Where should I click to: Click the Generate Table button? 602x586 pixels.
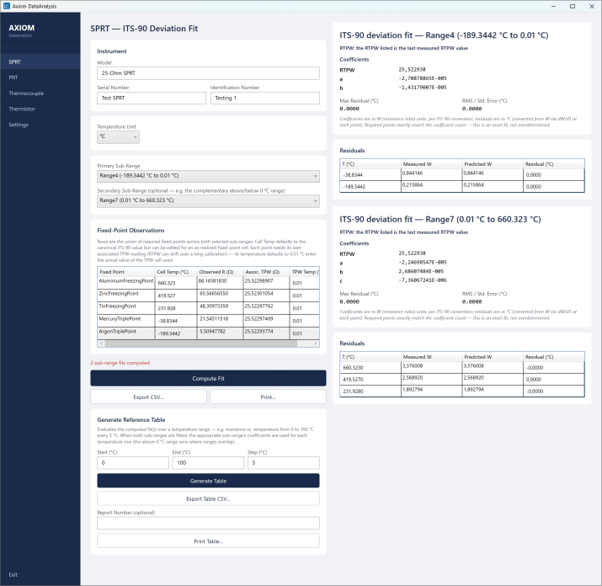coord(208,481)
